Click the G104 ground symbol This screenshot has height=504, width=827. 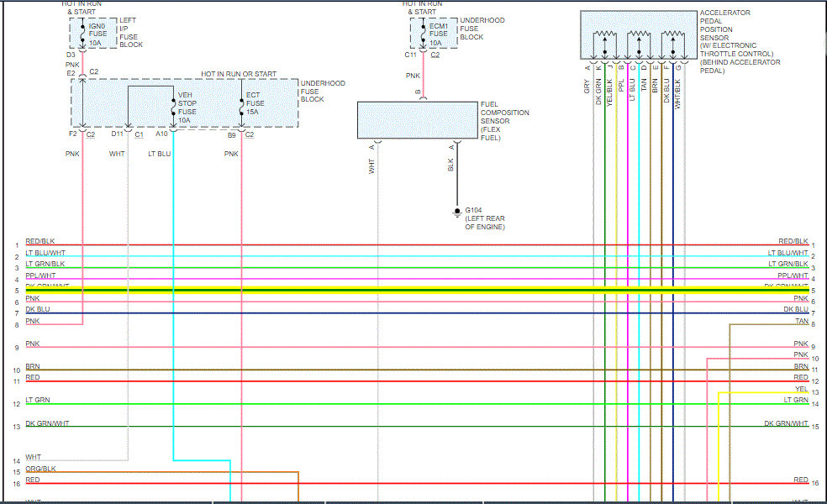(457, 212)
